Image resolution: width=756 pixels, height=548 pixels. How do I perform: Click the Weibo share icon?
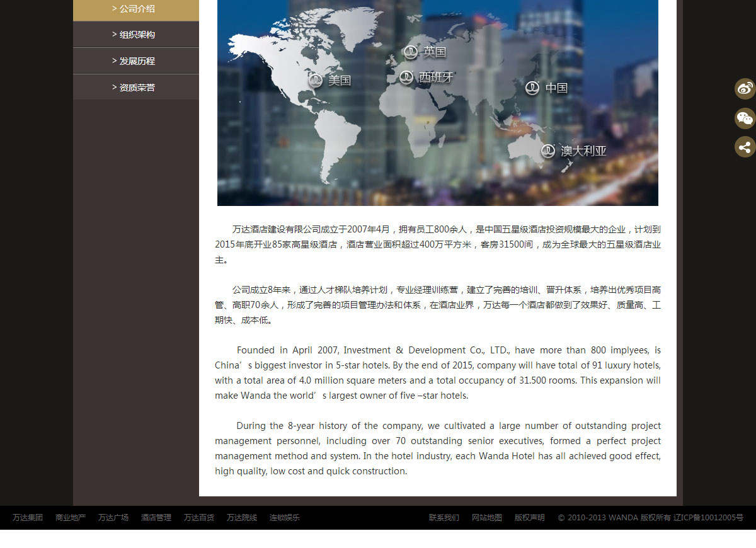click(745, 89)
